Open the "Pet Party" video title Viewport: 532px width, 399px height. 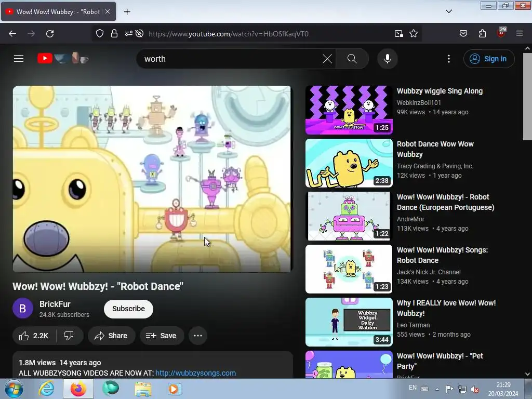(440, 361)
